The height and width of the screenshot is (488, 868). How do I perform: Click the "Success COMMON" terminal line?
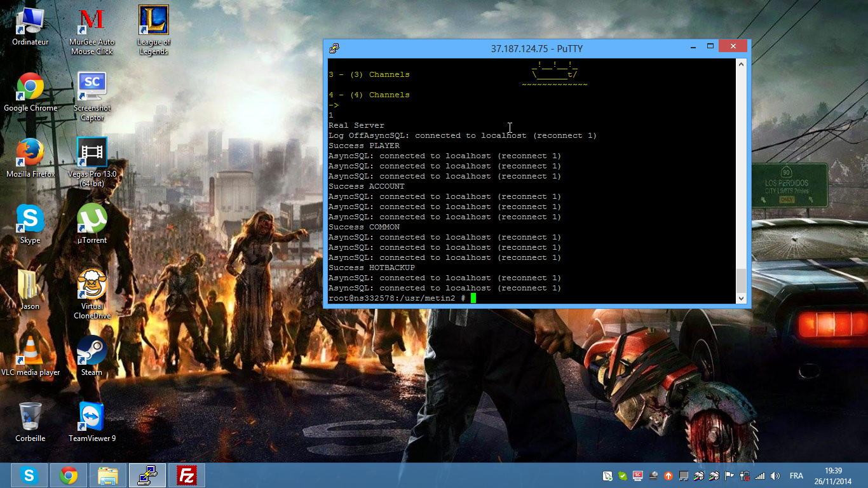point(364,227)
